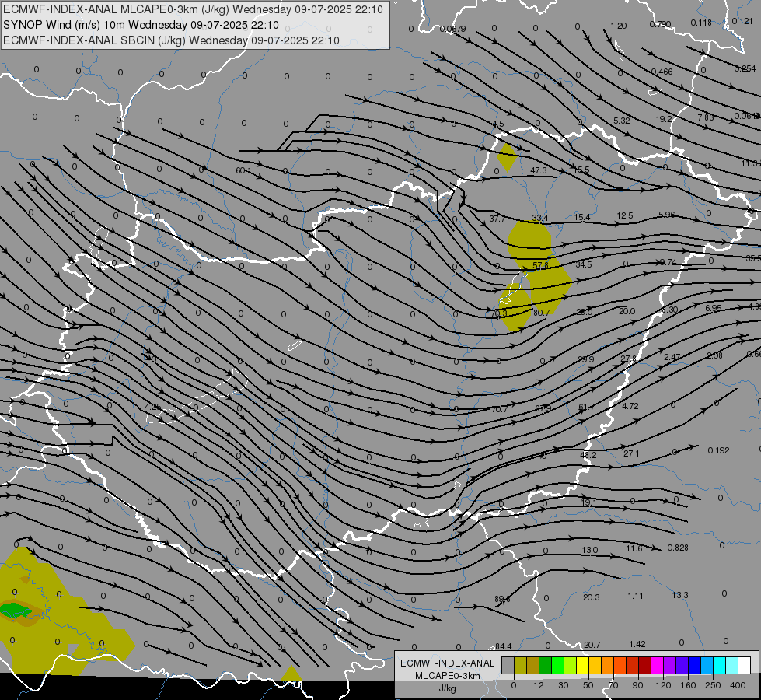Click the map value 70.7

click(499, 410)
